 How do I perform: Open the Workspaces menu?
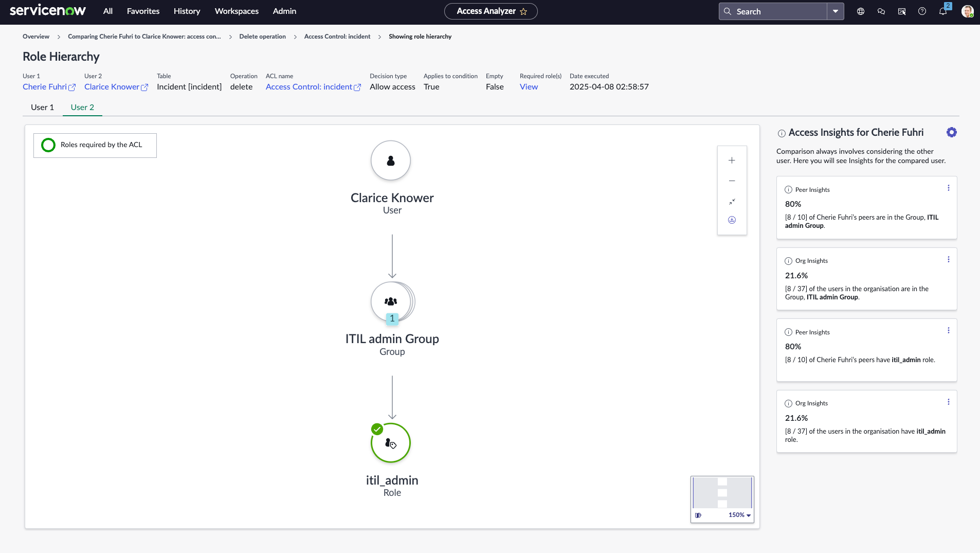237,11
